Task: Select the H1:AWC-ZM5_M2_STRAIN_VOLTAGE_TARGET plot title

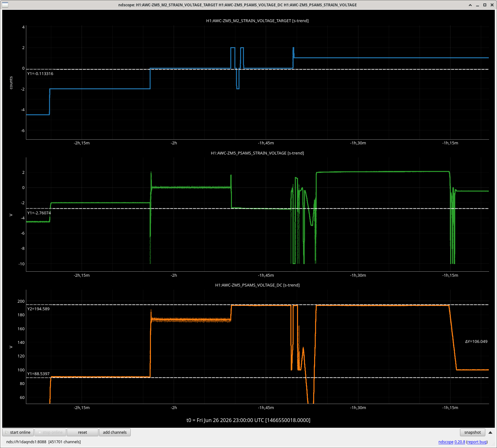Action: pyautogui.click(x=258, y=21)
